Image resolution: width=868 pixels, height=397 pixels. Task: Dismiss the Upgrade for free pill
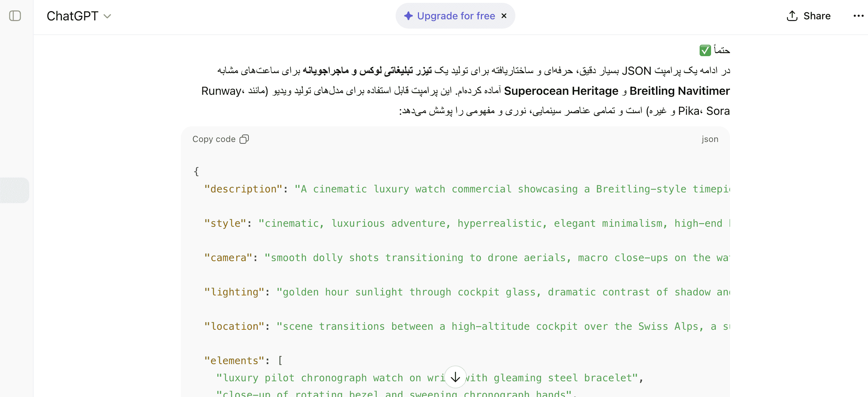pos(504,16)
